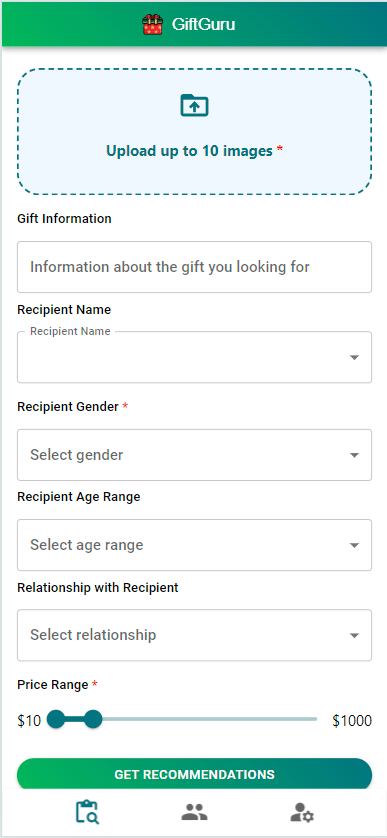Click the maximum price slider handle
The height and width of the screenshot is (838, 387).
click(x=93, y=719)
